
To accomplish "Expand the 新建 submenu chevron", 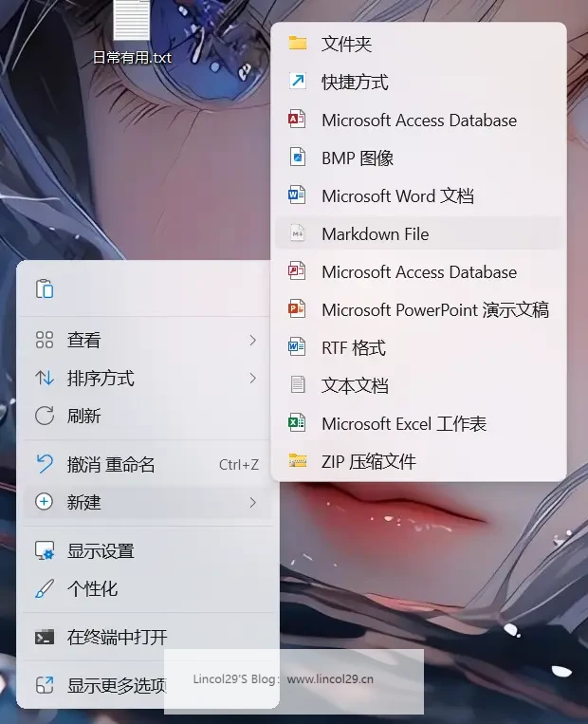I will coord(252,502).
